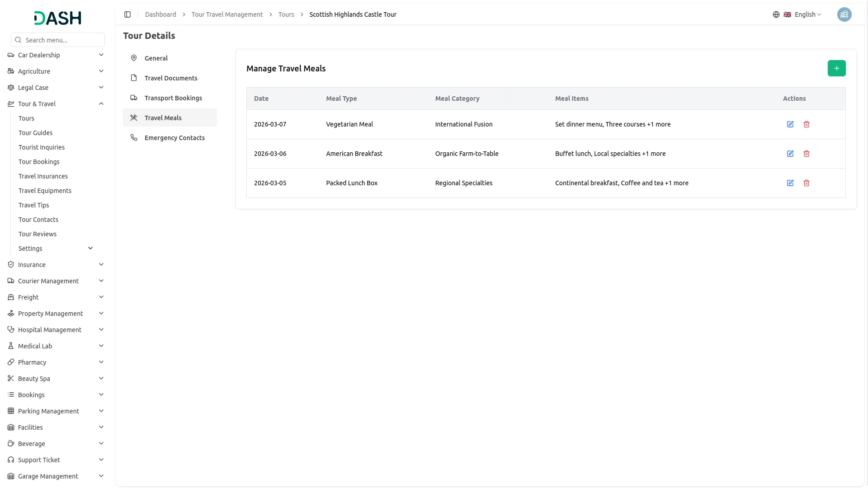Open Tour Reviews in sidebar
This screenshot has width=868, height=488.
tap(38, 234)
